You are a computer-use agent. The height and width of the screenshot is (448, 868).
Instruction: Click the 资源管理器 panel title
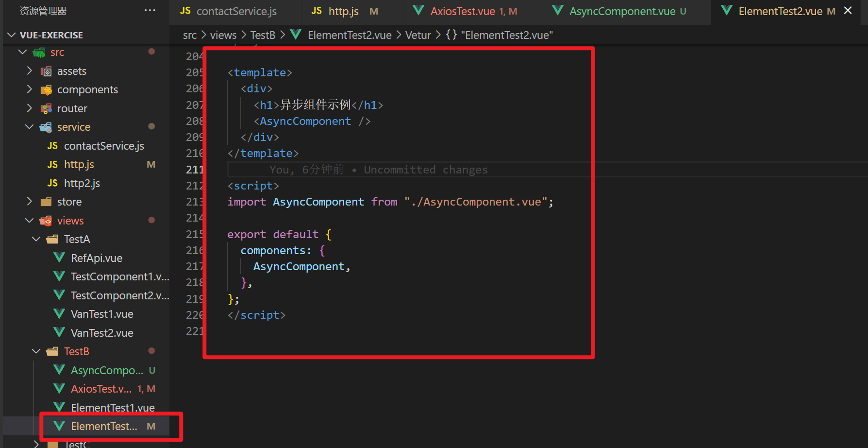[43, 11]
